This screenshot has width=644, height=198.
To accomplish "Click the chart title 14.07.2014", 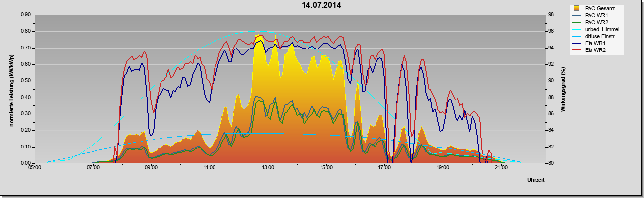I will [322, 5].
